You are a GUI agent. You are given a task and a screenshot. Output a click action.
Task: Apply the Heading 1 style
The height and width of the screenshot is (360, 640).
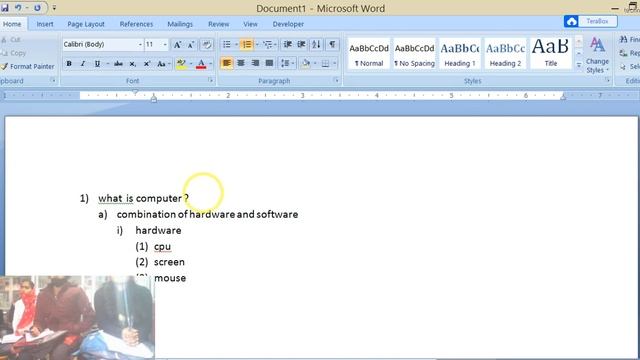[460, 54]
